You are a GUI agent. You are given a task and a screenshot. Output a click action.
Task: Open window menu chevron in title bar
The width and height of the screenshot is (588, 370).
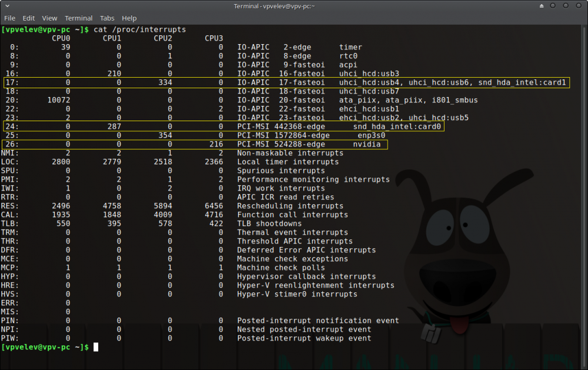[x=7, y=6]
